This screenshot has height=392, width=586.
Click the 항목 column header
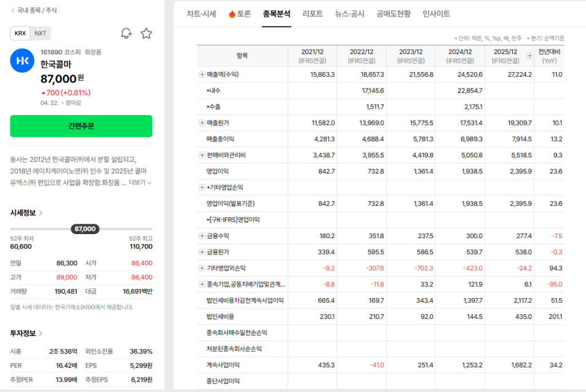point(242,56)
